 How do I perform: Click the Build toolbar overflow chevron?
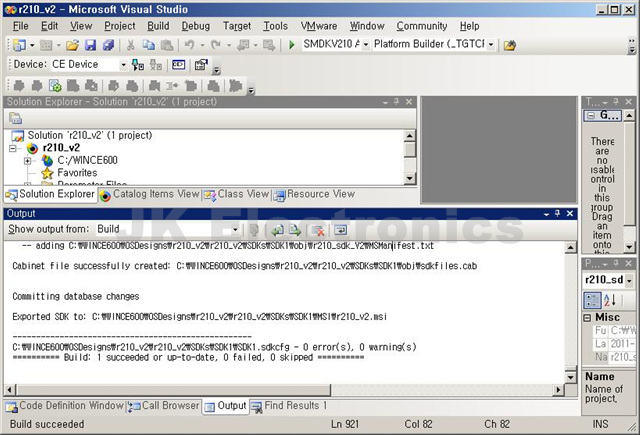pos(251,90)
